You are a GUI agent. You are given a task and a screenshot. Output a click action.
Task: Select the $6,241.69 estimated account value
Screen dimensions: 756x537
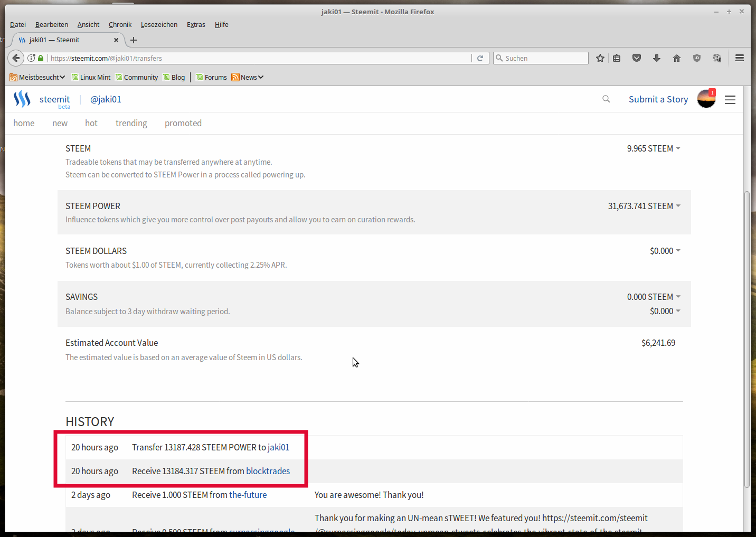pos(658,343)
